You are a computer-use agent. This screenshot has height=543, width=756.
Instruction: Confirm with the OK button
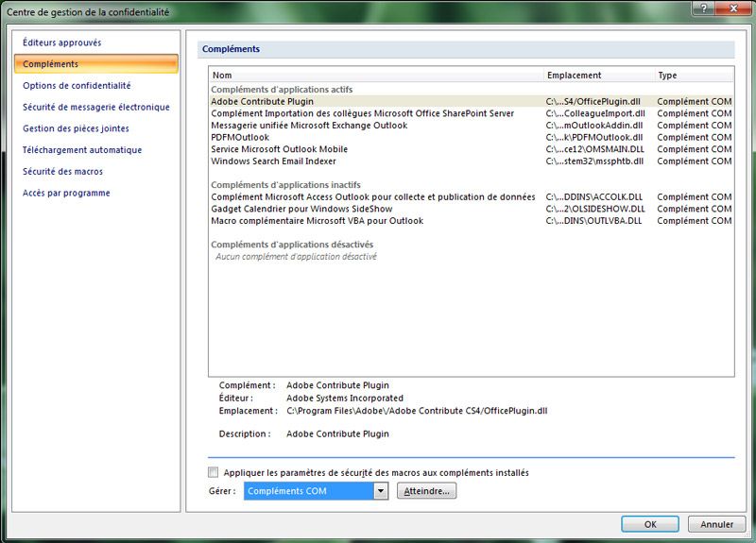coord(650,524)
